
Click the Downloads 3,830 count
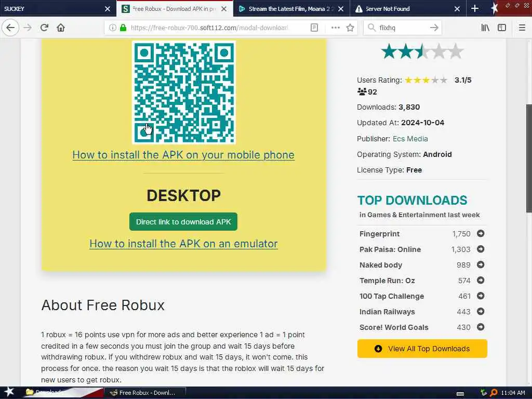388,107
